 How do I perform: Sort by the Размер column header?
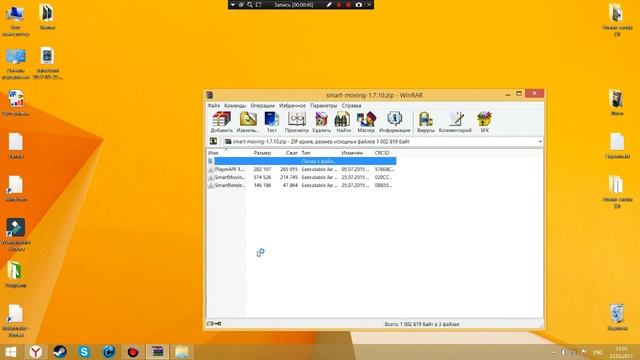(262, 153)
